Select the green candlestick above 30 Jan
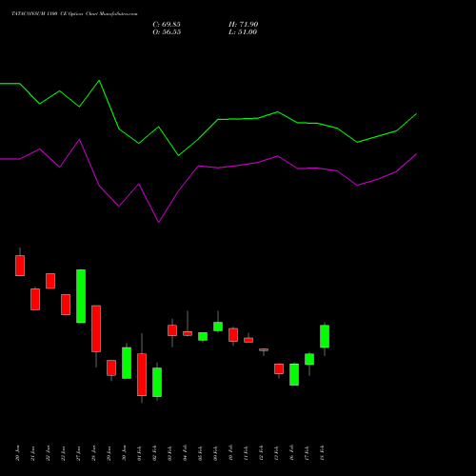The width and height of the screenshot is (476, 476). (127, 363)
